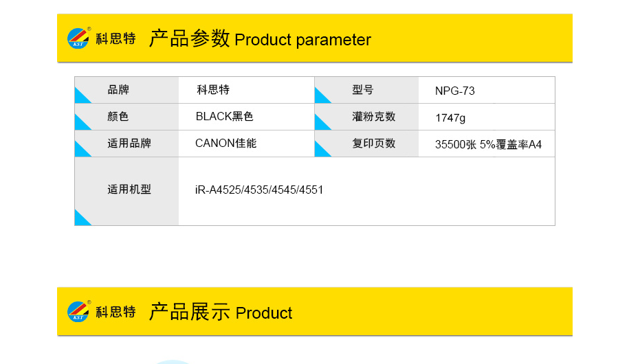The image size is (618, 364).
Task: Click the KST logo in Product display banner
Action: tap(78, 312)
